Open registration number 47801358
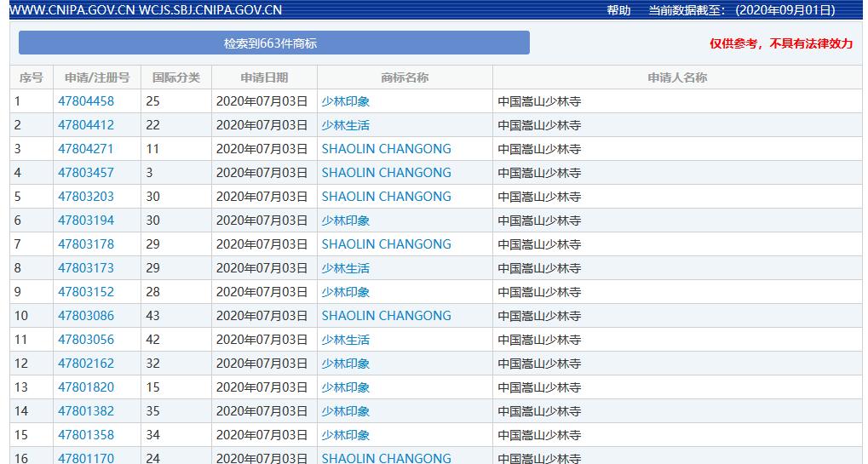The height and width of the screenshot is (464, 868). (86, 434)
